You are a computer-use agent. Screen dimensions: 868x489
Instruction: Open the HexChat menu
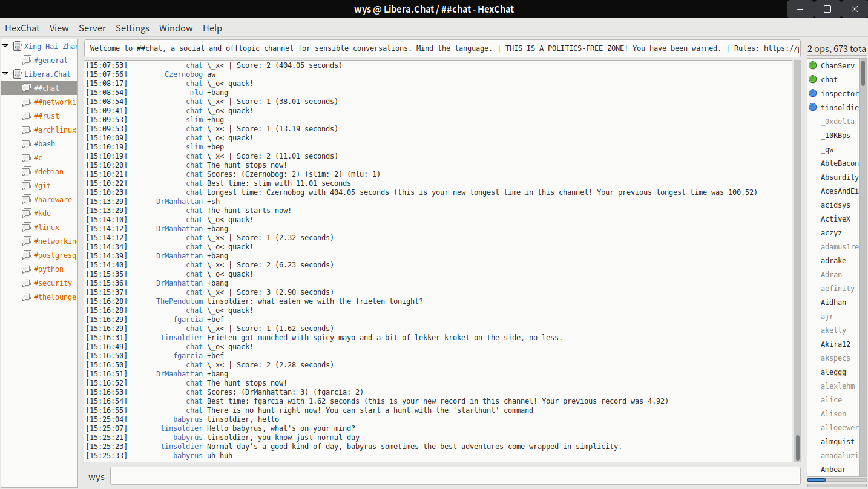(x=22, y=28)
